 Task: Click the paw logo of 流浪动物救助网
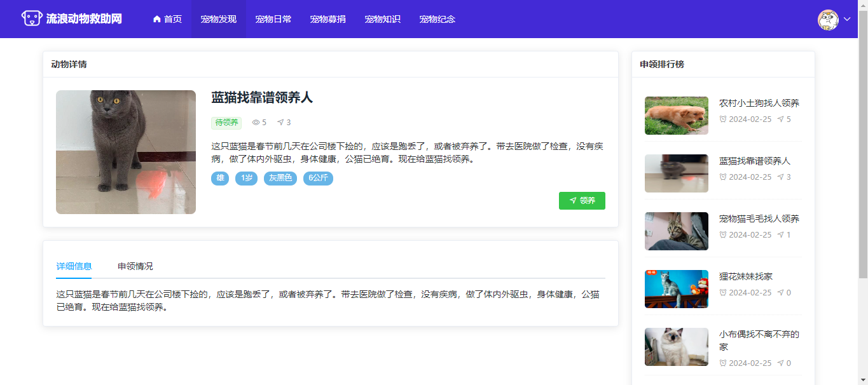click(x=32, y=18)
